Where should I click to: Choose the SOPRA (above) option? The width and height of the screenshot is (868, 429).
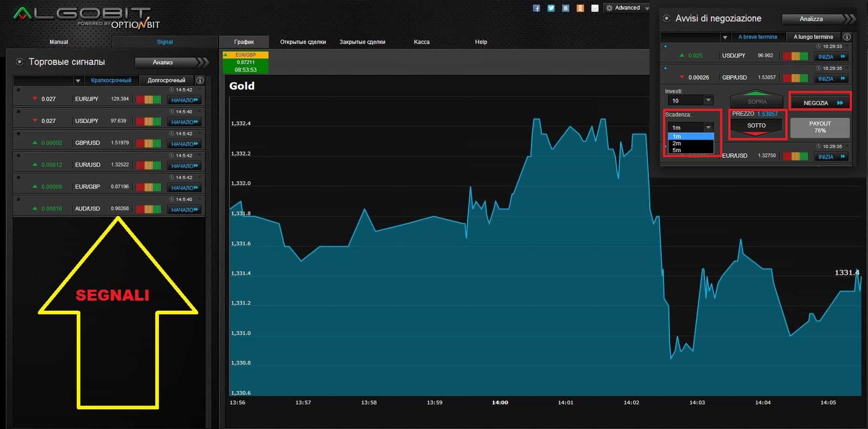click(x=756, y=99)
